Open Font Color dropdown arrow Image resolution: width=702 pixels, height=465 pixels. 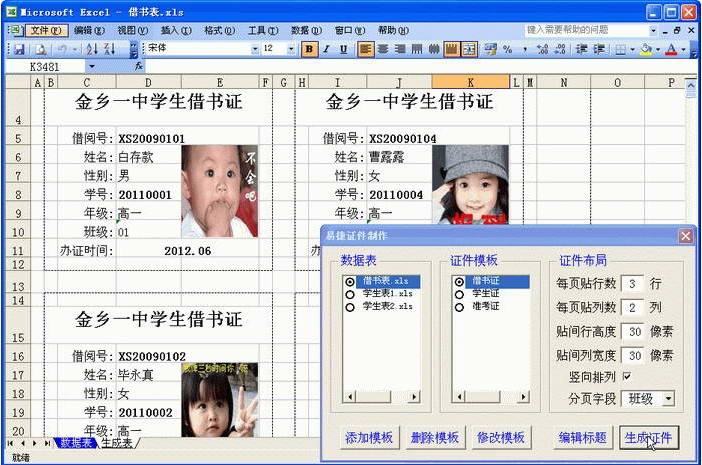[683, 49]
